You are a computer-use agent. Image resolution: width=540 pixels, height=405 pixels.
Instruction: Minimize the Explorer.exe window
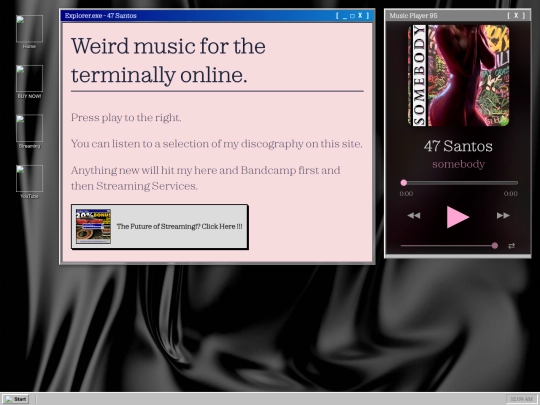(x=345, y=16)
